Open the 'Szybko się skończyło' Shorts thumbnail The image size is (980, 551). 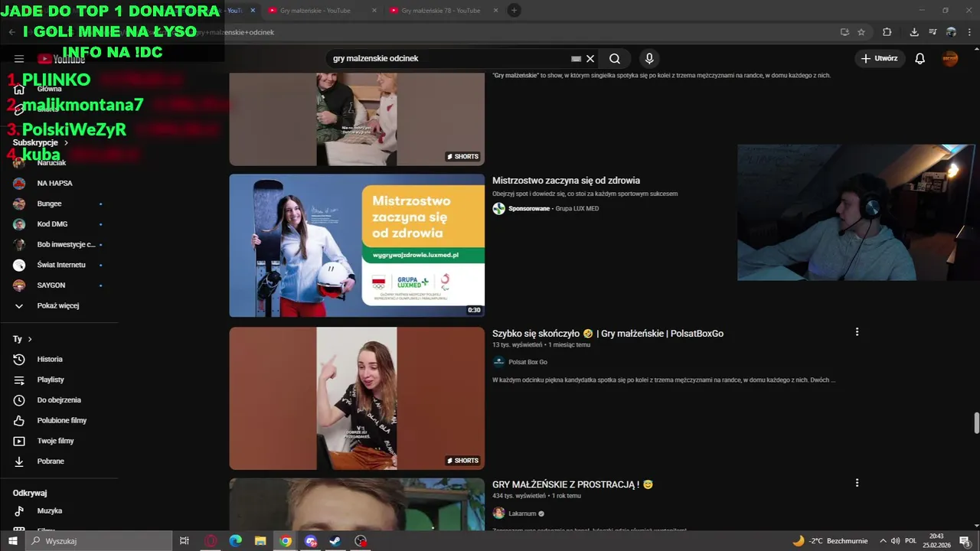coord(357,399)
